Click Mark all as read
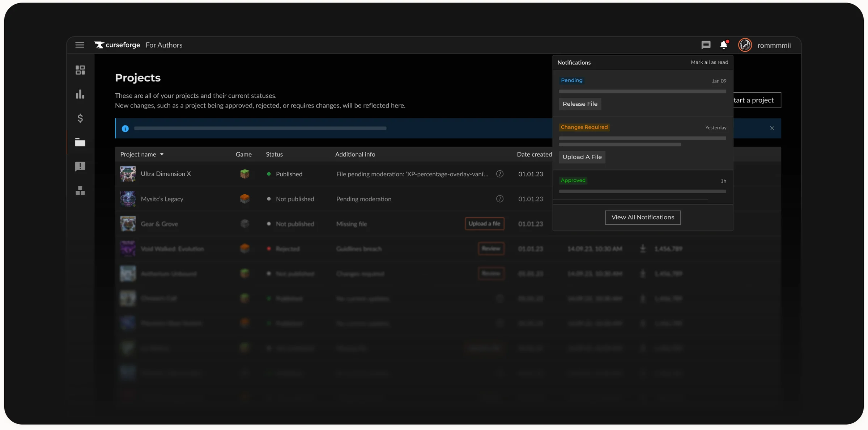Viewport: 868px width, 430px height. (x=709, y=62)
